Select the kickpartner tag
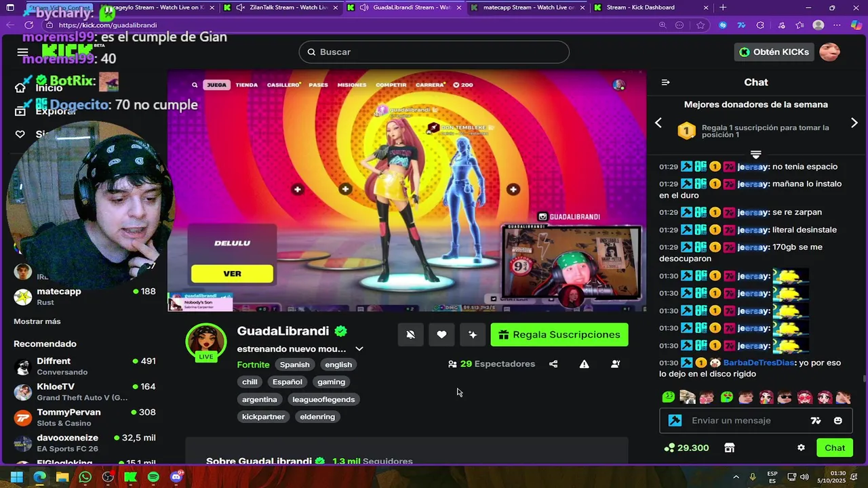The height and width of the screenshot is (488, 868). (x=263, y=417)
